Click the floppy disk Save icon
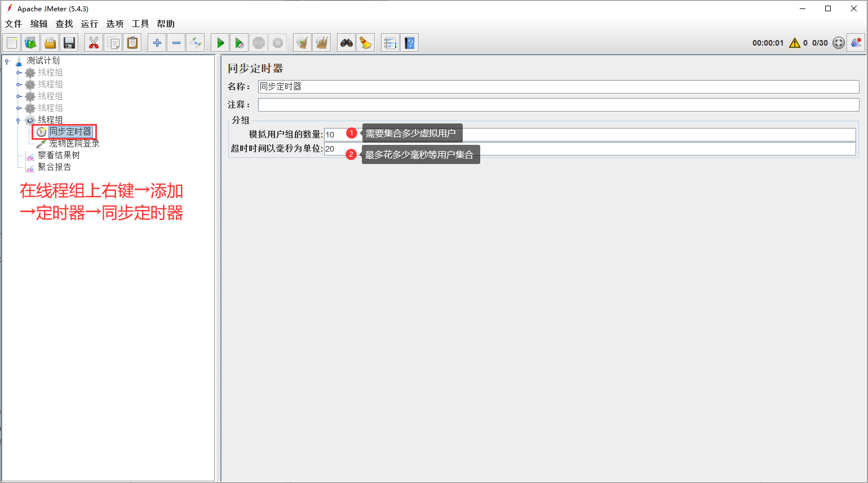 coord(69,43)
